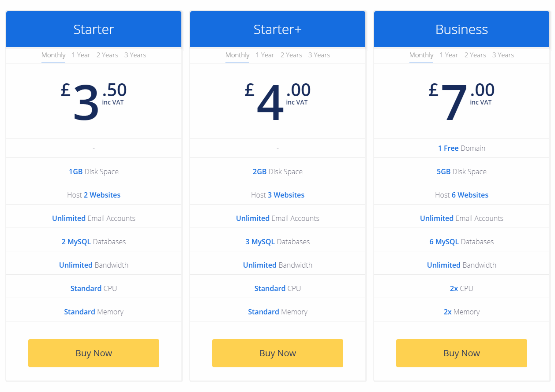This screenshot has width=555, height=392.
Task: Purchase the Business plan via Buy Now
Action: 461,353
